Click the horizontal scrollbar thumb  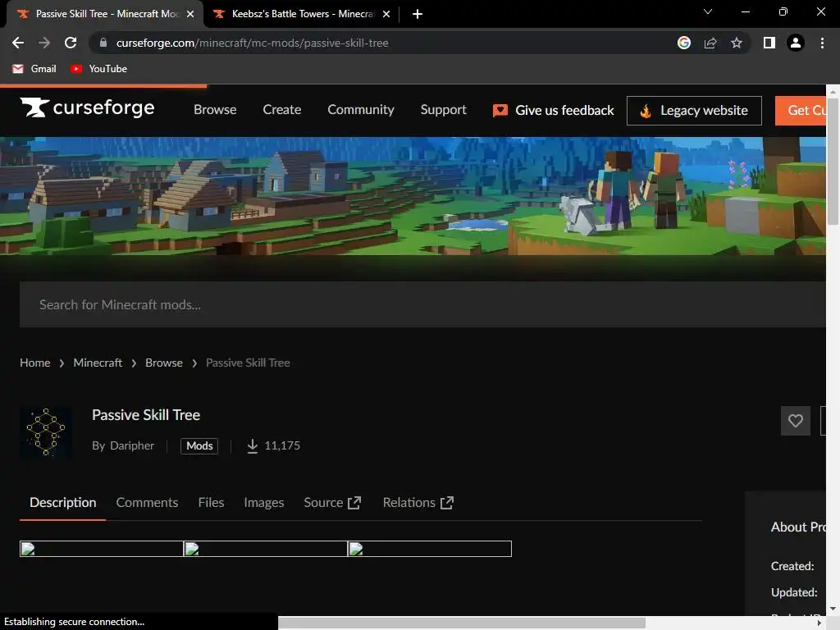point(461,623)
